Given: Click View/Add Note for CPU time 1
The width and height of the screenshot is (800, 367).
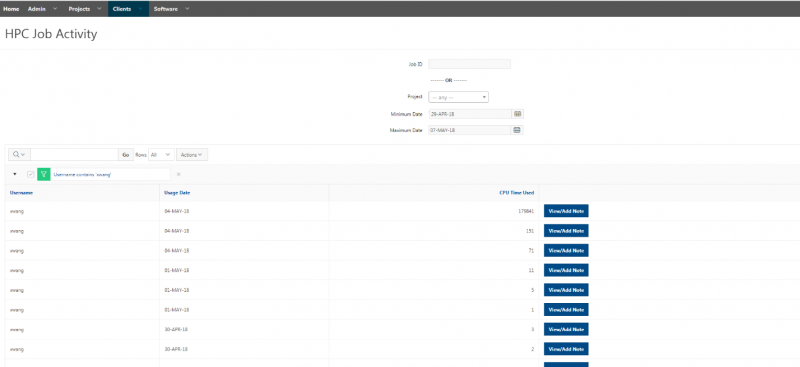Looking at the screenshot, I should [x=566, y=310].
